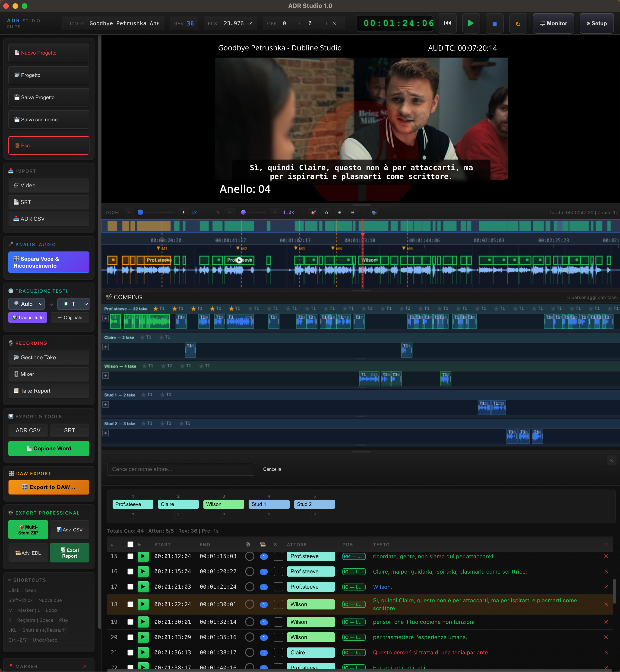
Task: Run Separa Voce & Riconoscimento
Action: [49, 262]
